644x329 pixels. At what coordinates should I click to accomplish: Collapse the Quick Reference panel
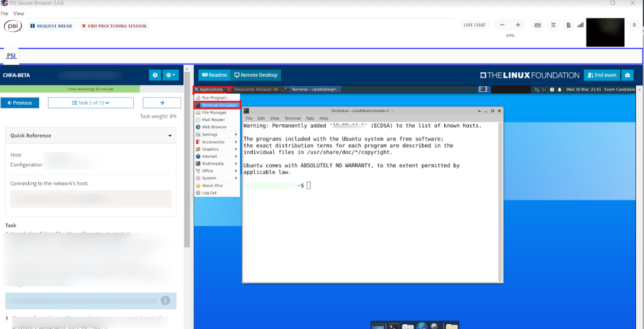click(x=170, y=136)
